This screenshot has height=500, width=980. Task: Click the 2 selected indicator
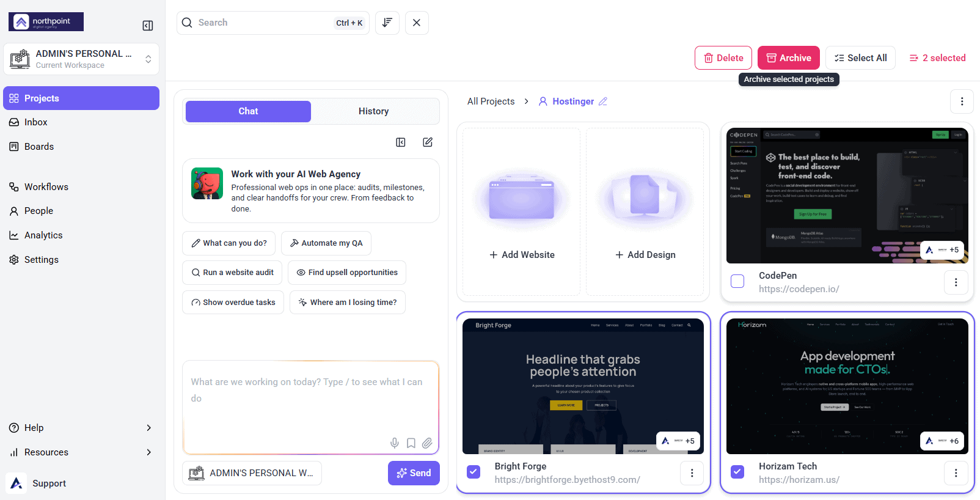(x=938, y=58)
